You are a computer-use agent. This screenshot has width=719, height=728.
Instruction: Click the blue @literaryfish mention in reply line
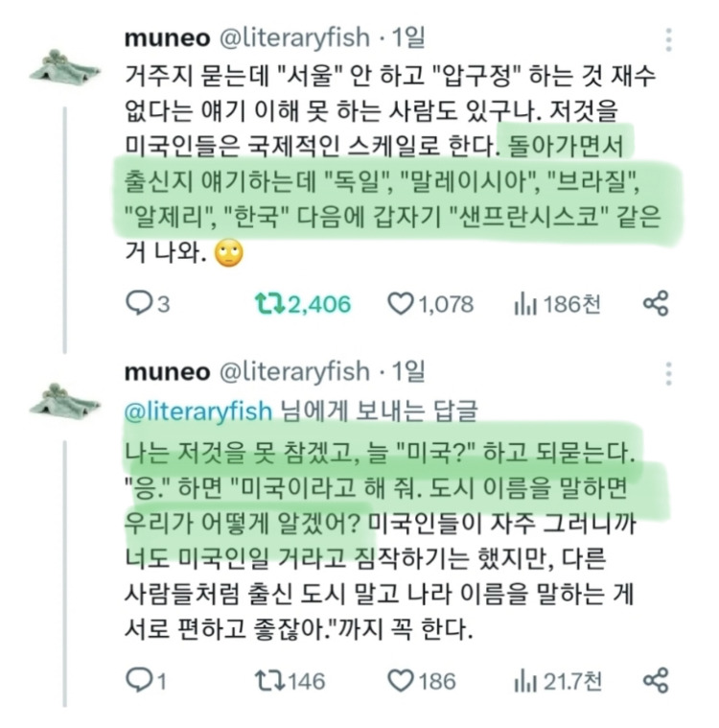[x=198, y=410]
